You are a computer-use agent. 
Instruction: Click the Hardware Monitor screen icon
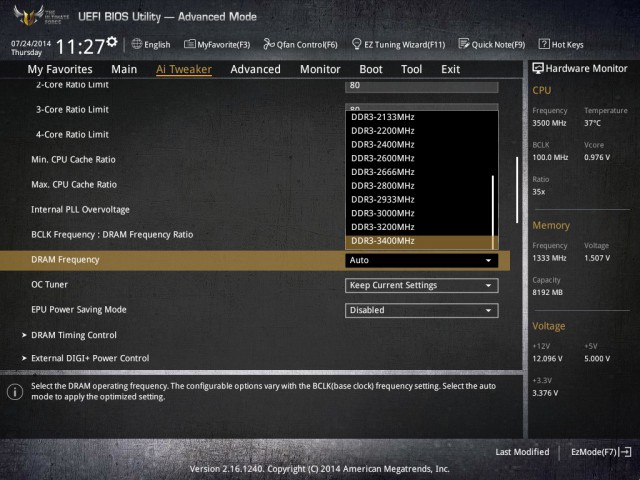538,68
